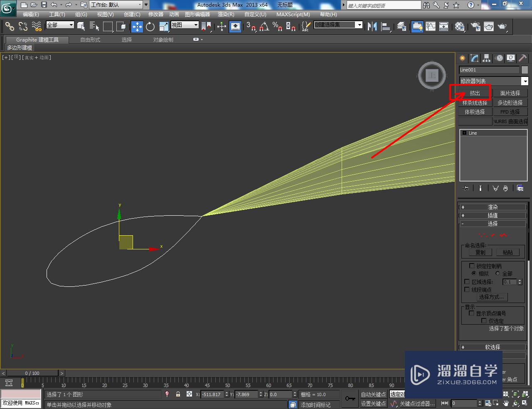The height and width of the screenshot is (409, 532).
Task: Open the 编辑(E) menu
Action: 31,14
